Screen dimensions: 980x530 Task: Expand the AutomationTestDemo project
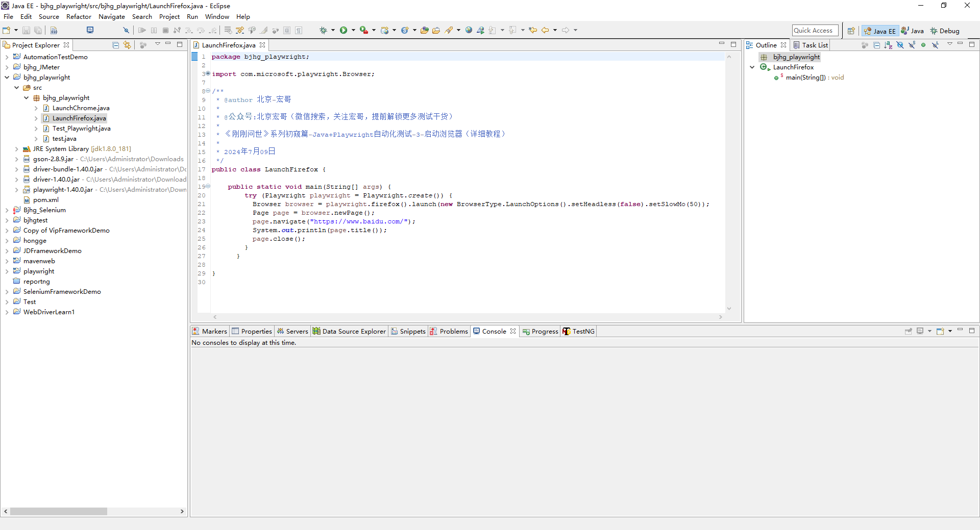point(7,57)
